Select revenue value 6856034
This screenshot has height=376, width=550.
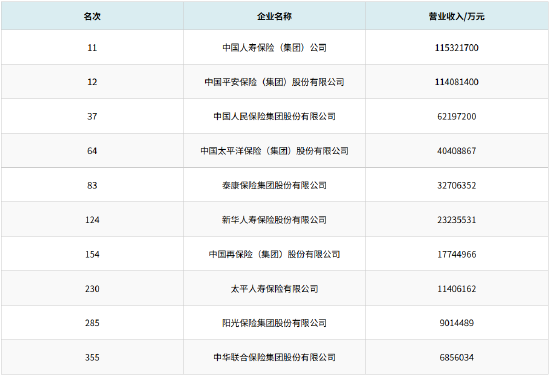457,357
